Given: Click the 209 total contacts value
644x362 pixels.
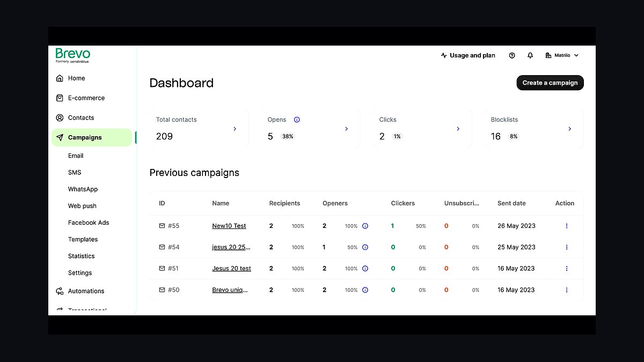Looking at the screenshot, I should pos(164,136).
